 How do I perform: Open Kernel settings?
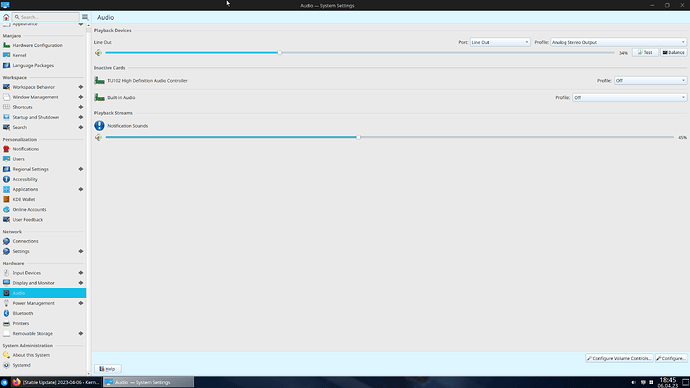(x=43, y=55)
